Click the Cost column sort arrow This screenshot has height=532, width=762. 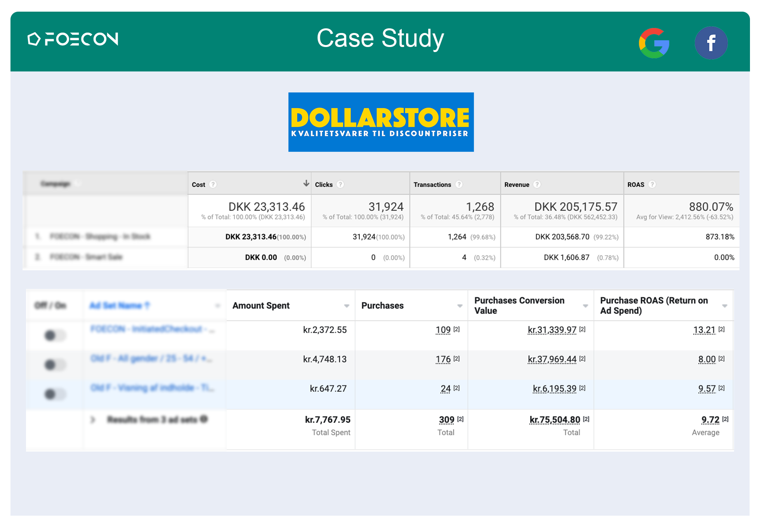306,183
